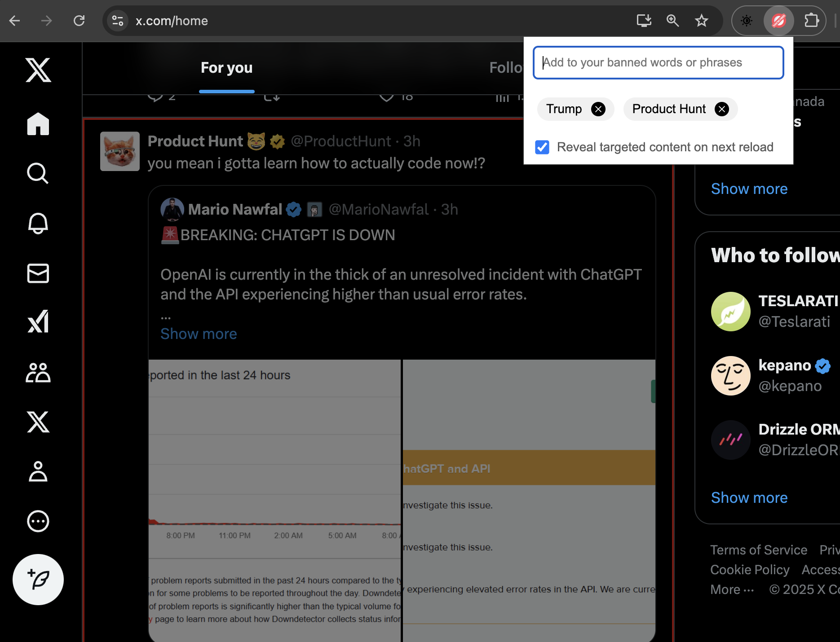The height and width of the screenshot is (642, 840).
Task: Remove the Product Hunt banned phrase chip
Action: [x=722, y=109]
